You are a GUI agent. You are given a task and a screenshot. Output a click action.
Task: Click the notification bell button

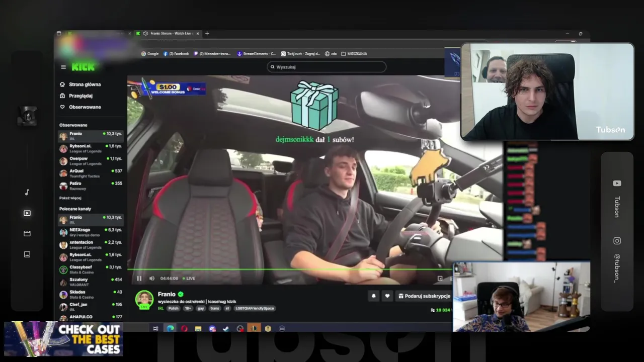click(373, 296)
